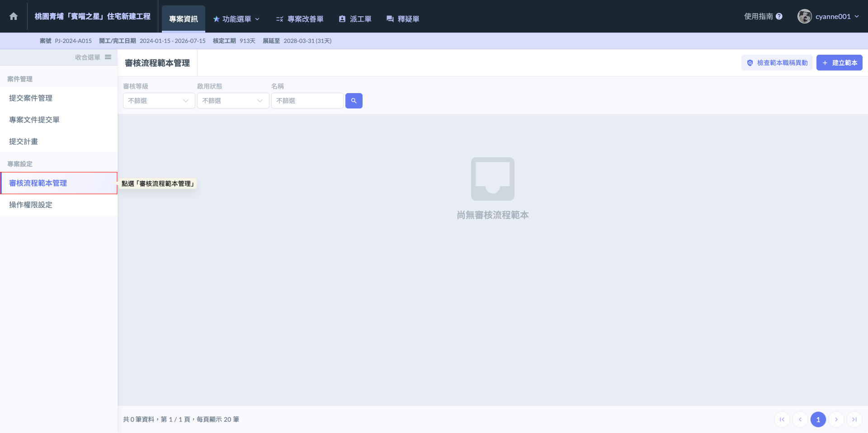
Task: Click 檢查範本職稱異動 button
Action: tap(777, 63)
